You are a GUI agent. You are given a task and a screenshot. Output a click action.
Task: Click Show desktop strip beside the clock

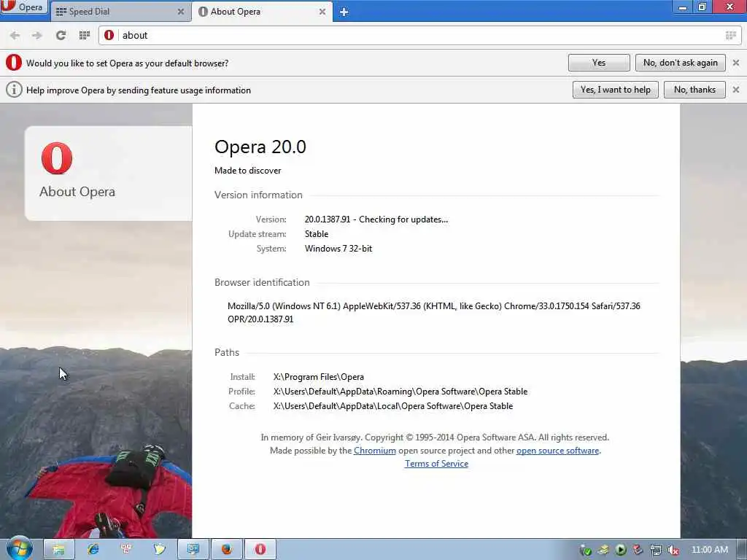(742, 550)
